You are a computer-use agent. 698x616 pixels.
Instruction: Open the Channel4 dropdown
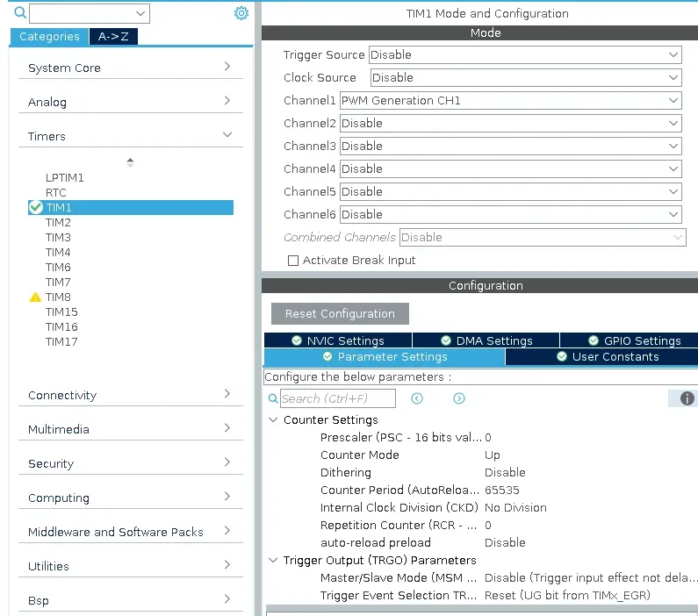[511, 169]
